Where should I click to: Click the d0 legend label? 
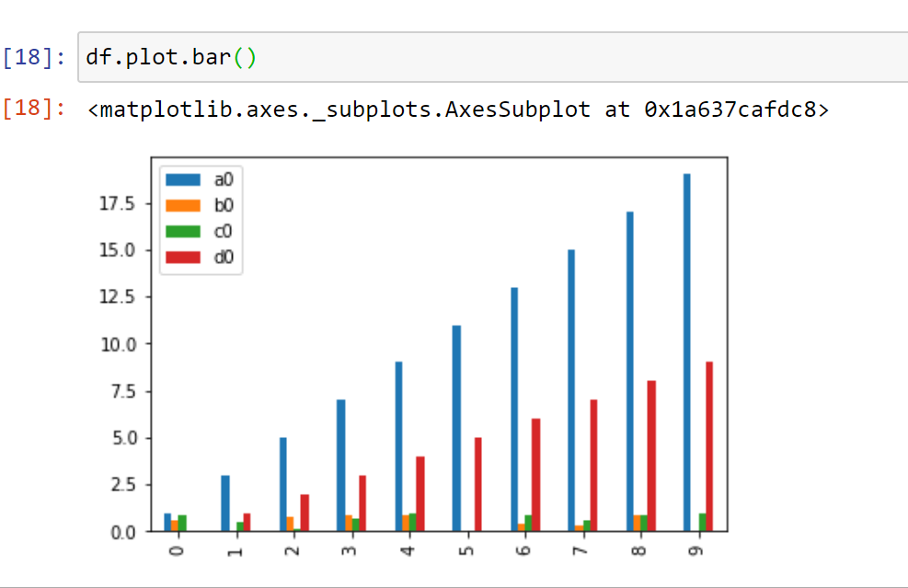[224, 257]
